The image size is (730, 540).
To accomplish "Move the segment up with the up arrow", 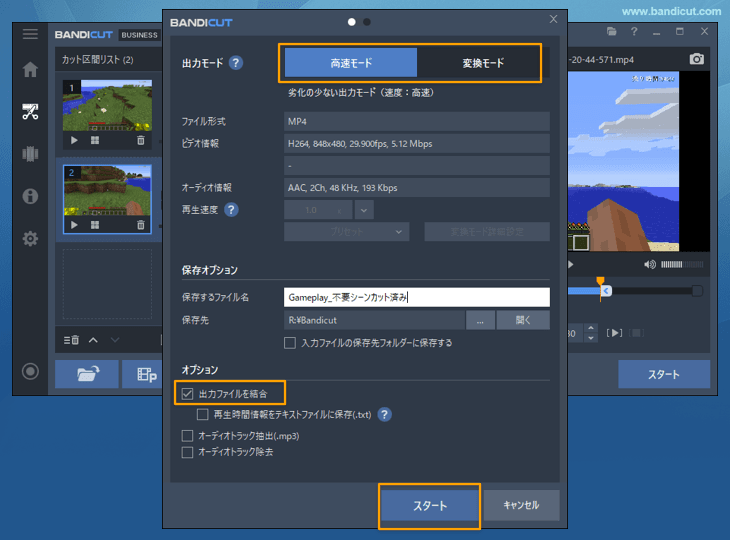I will coord(93,340).
